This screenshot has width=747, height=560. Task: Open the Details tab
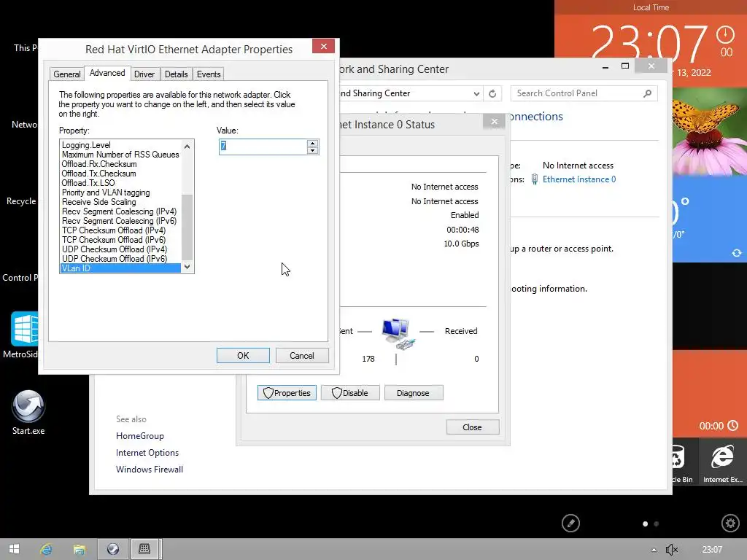click(177, 74)
